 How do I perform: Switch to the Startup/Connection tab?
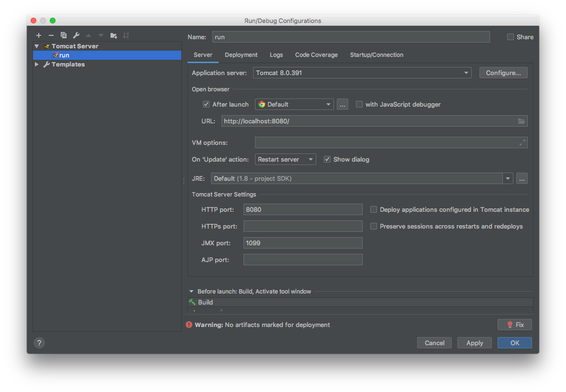(377, 55)
